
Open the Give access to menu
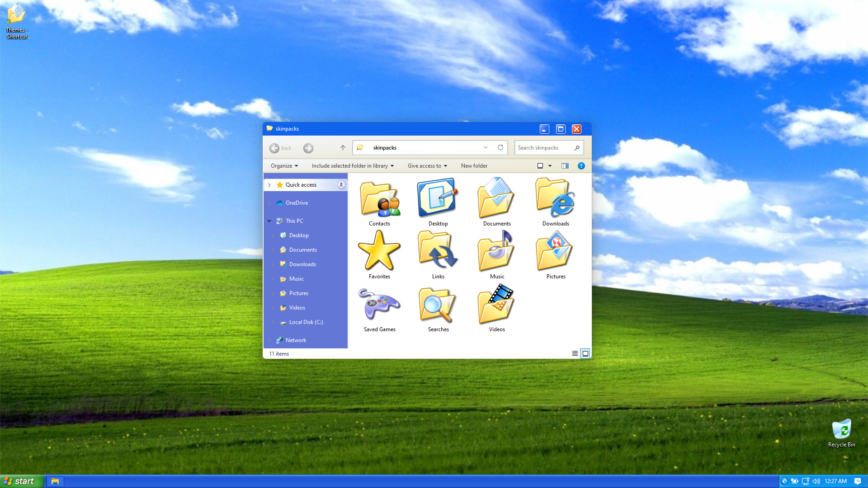click(x=427, y=166)
